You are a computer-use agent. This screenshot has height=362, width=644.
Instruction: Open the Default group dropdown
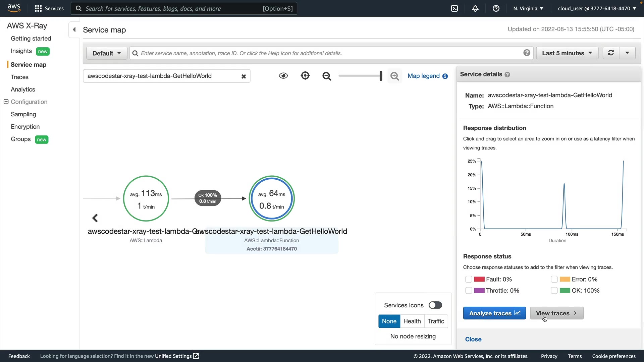[107, 53]
